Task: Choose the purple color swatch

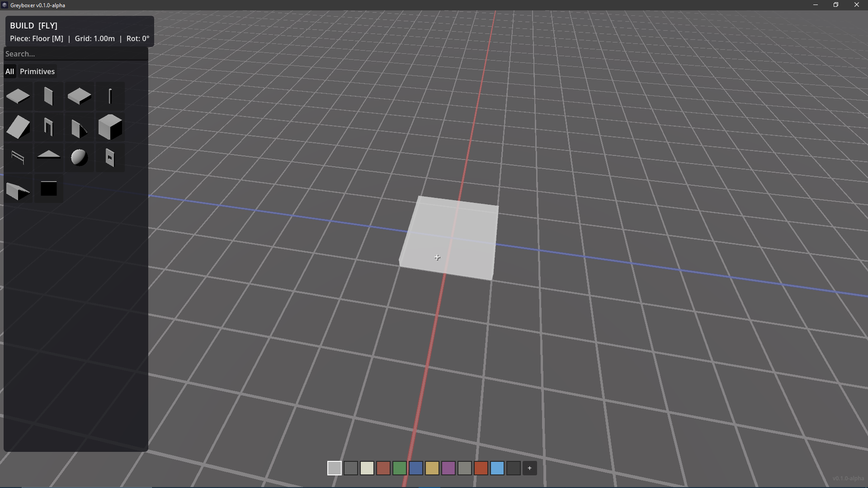Action: 448,468
